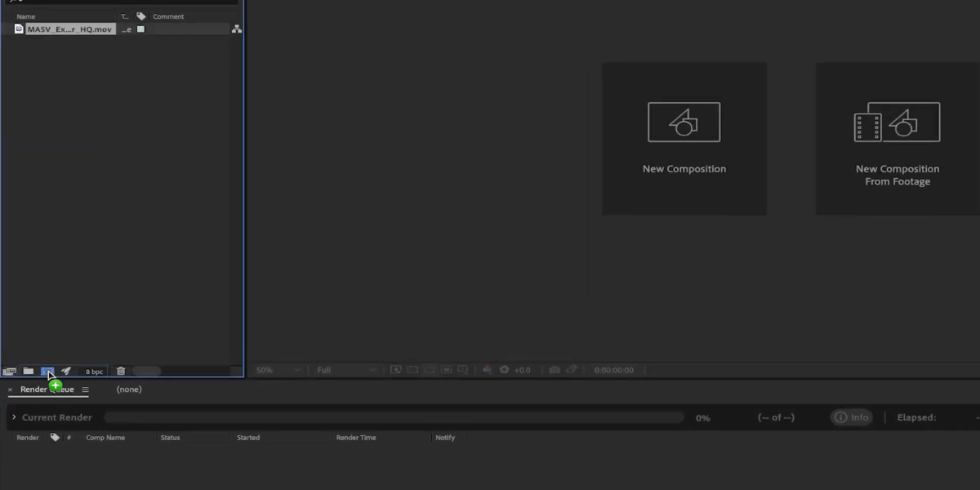Viewport: 980px width, 490px height.
Task: Delete selected item with trash icon
Action: [x=121, y=371]
